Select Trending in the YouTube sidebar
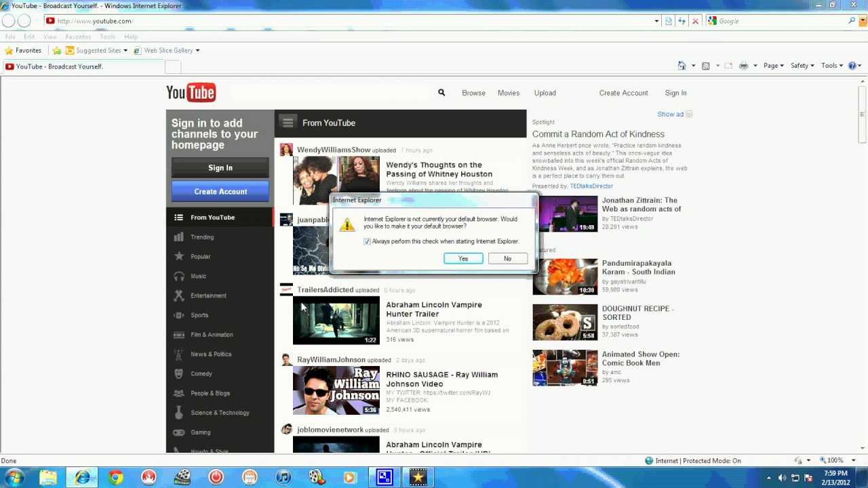868x488 pixels. point(202,237)
